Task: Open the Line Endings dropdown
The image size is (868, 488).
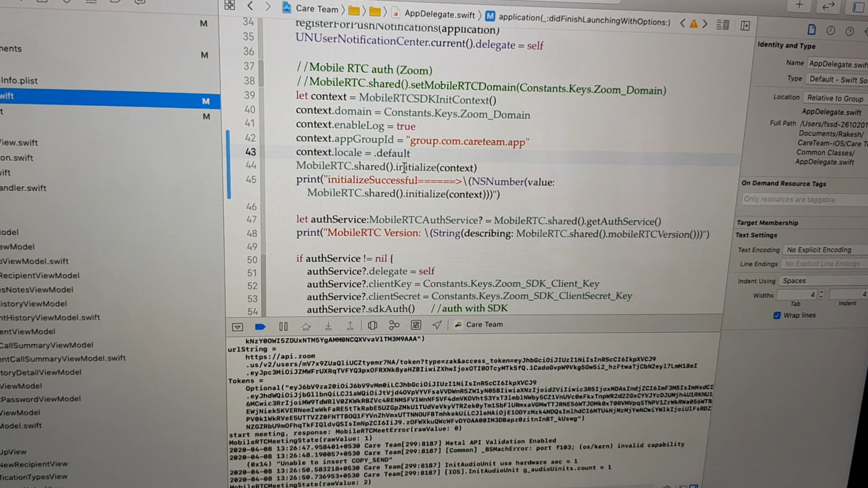Action: (825, 264)
